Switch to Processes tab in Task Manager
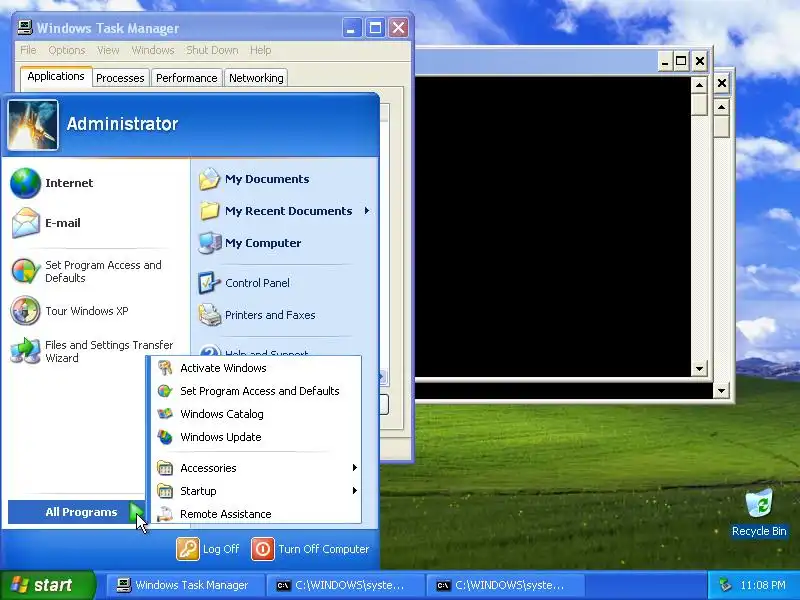This screenshot has width=800, height=600. tap(120, 78)
